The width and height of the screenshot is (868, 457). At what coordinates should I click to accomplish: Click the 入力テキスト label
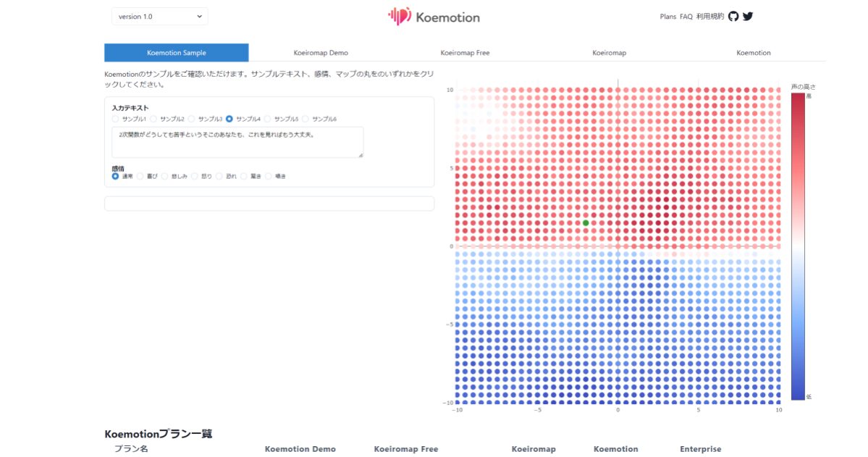coord(130,108)
